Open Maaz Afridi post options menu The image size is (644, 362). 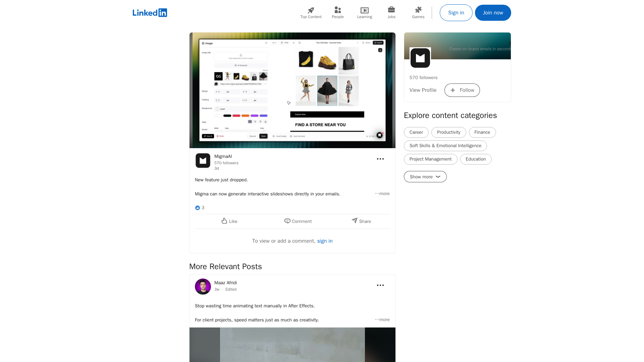point(380,285)
